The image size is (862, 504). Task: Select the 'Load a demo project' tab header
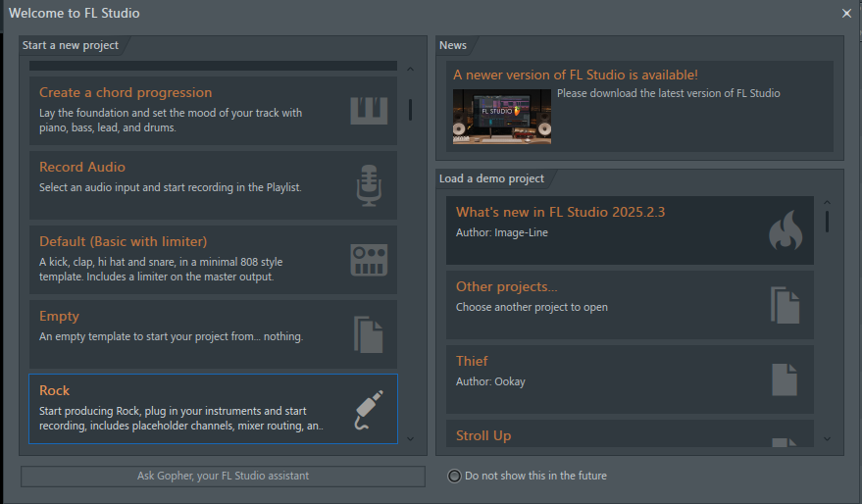coord(491,179)
